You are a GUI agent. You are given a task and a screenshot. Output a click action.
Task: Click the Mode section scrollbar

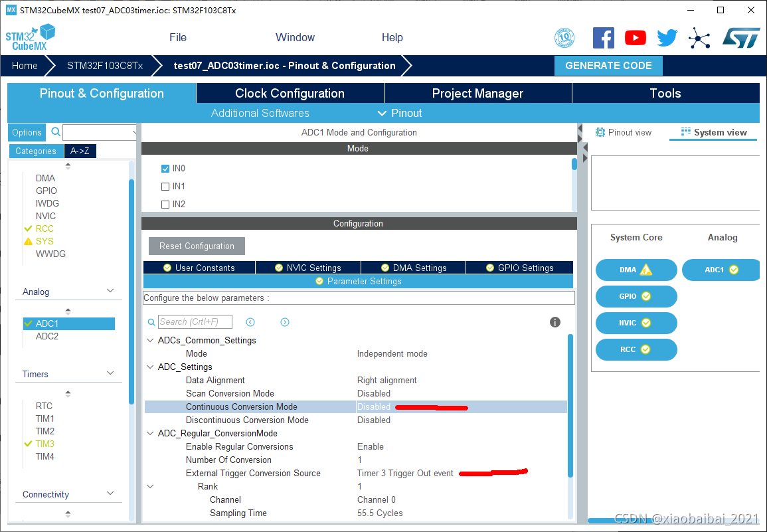point(574,164)
